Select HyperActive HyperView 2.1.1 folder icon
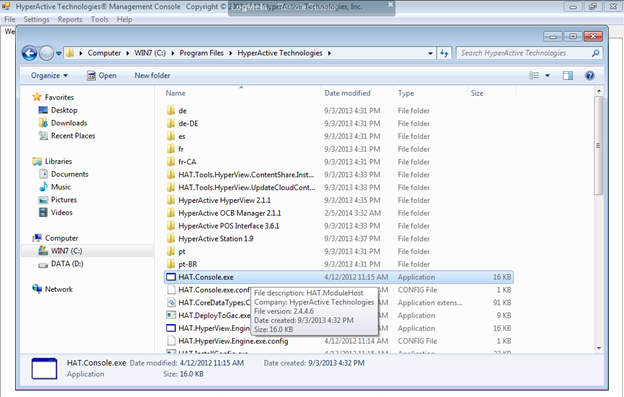 171,200
